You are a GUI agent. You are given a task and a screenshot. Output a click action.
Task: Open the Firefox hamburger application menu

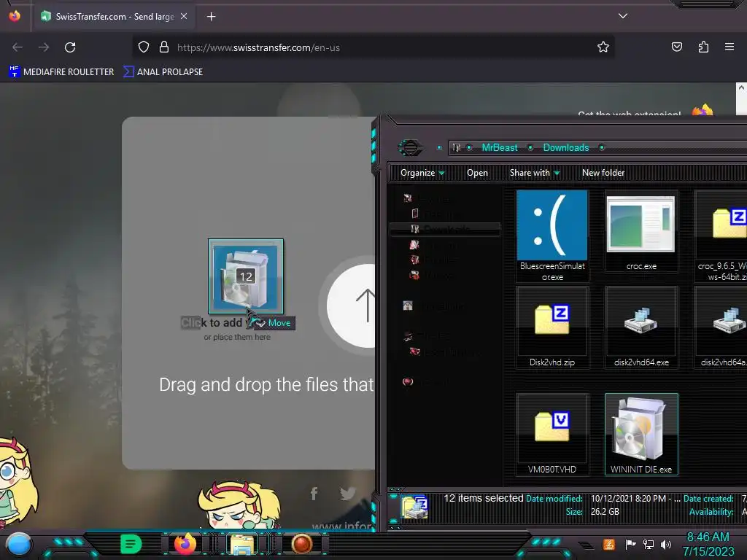pyautogui.click(x=729, y=47)
